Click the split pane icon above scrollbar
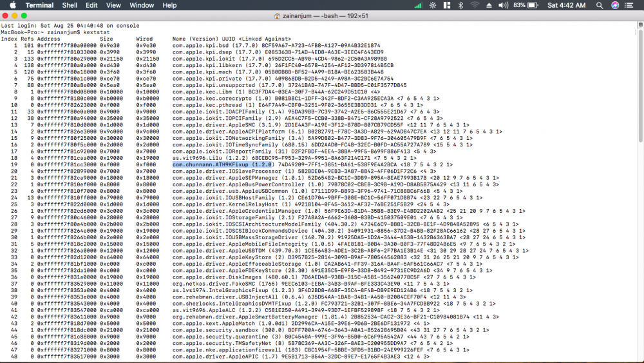Viewport: 644px width, 363px height. (x=640, y=25)
